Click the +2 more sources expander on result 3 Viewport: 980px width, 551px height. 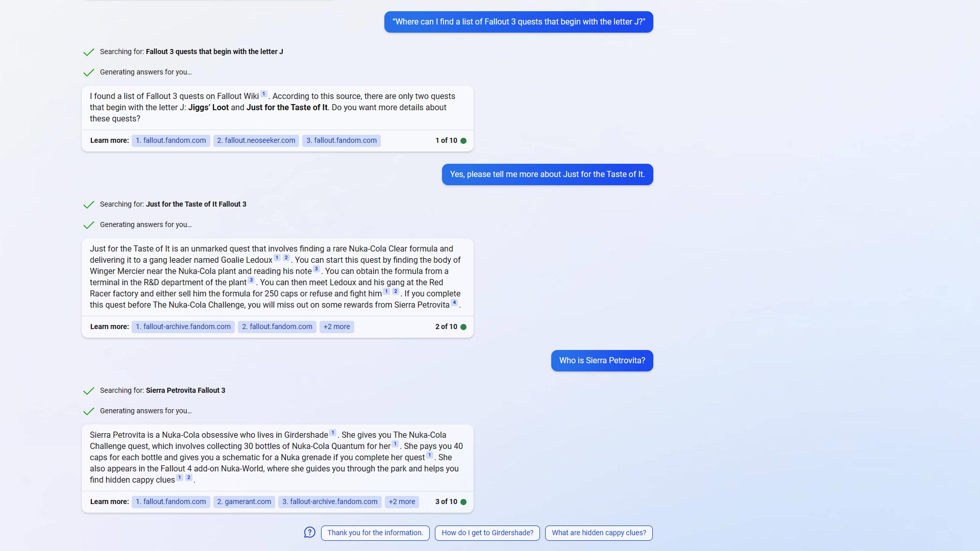coord(402,501)
